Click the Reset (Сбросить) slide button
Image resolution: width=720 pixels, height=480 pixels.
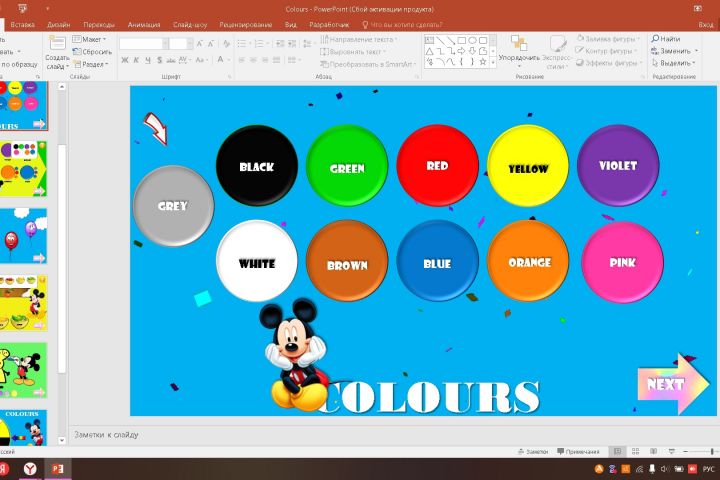(x=92, y=52)
